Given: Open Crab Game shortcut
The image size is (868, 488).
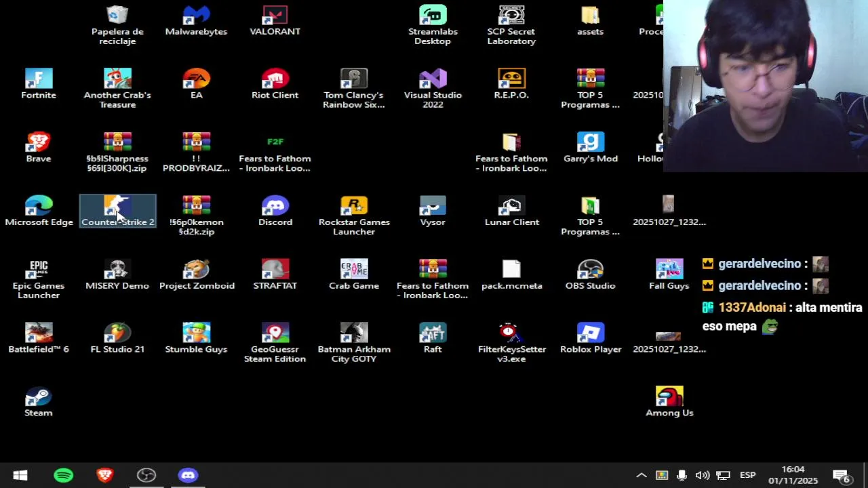Looking at the screenshot, I should (x=354, y=275).
